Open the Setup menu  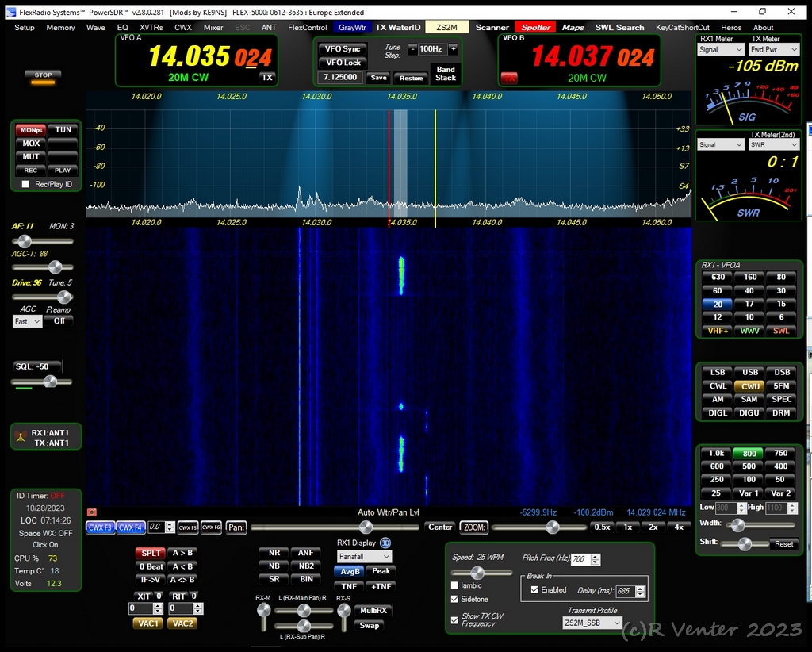25,27
